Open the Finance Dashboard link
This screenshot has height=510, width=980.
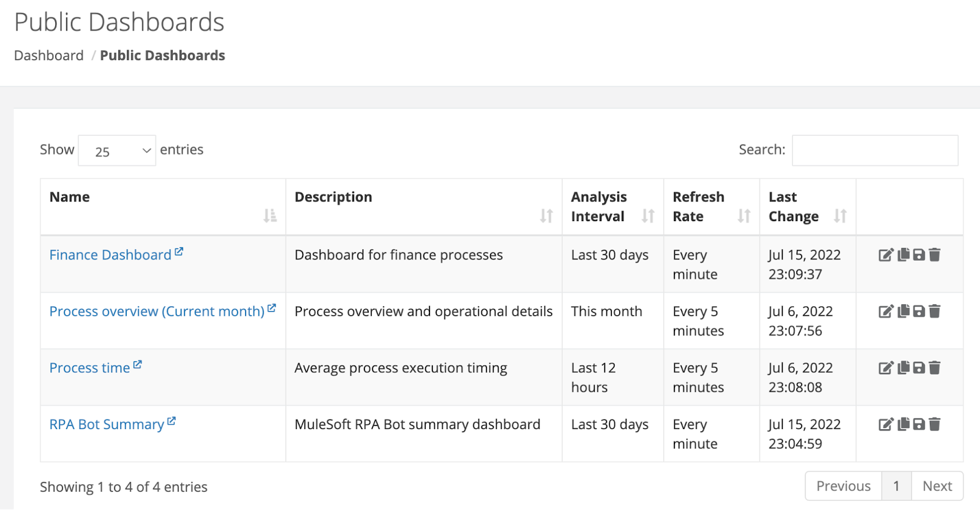(x=110, y=255)
